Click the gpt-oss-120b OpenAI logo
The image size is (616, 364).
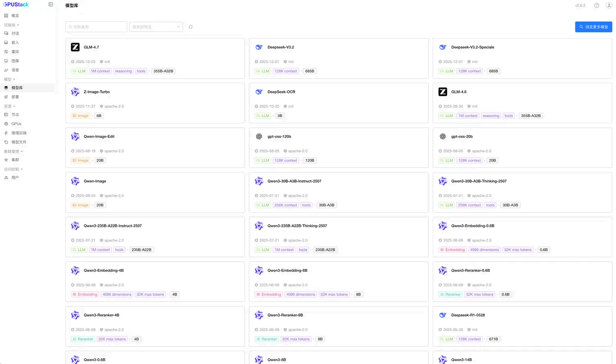(x=259, y=137)
